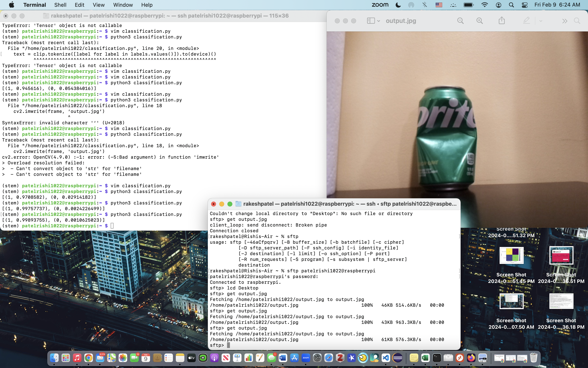Viewport: 588px width, 368px height.
Task: Open Maps from the Dock
Action: coord(111,358)
